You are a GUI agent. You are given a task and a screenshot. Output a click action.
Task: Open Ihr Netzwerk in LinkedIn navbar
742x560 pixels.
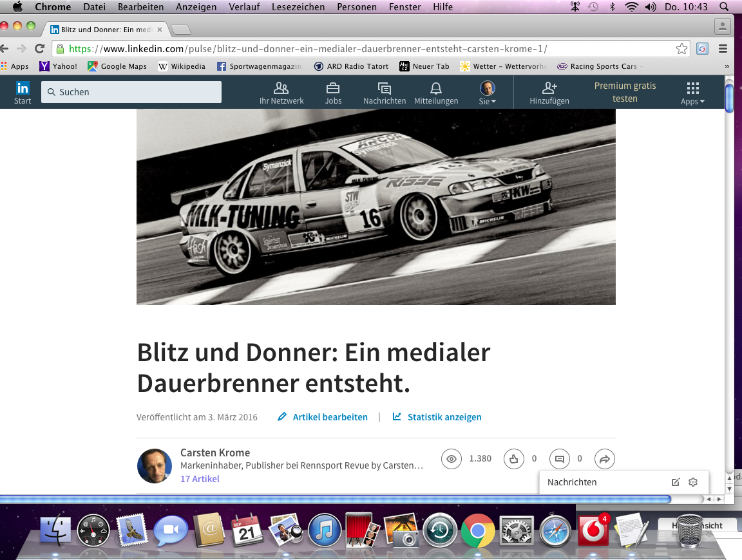click(x=281, y=93)
